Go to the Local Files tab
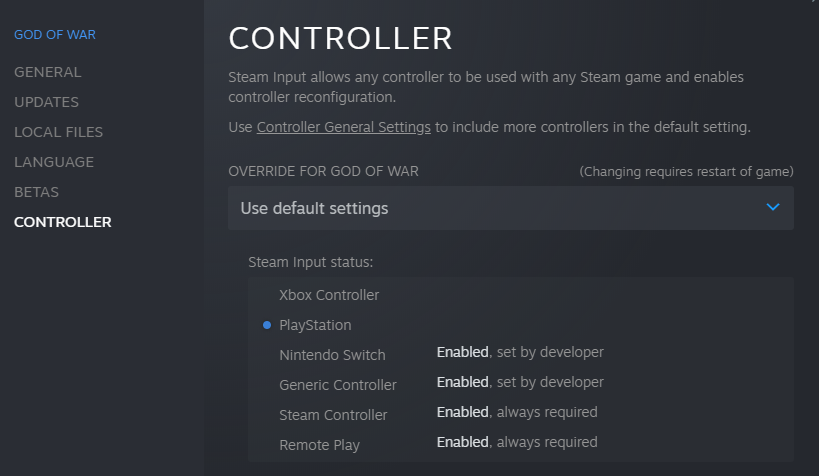The height and width of the screenshot is (476, 819). [58, 132]
